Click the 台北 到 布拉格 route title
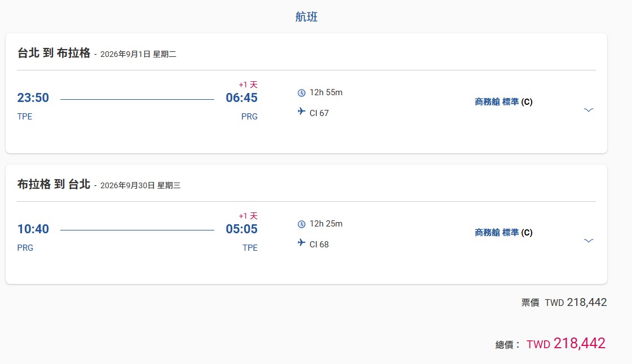Image resolution: width=632 pixels, height=364 pixels. (54, 54)
